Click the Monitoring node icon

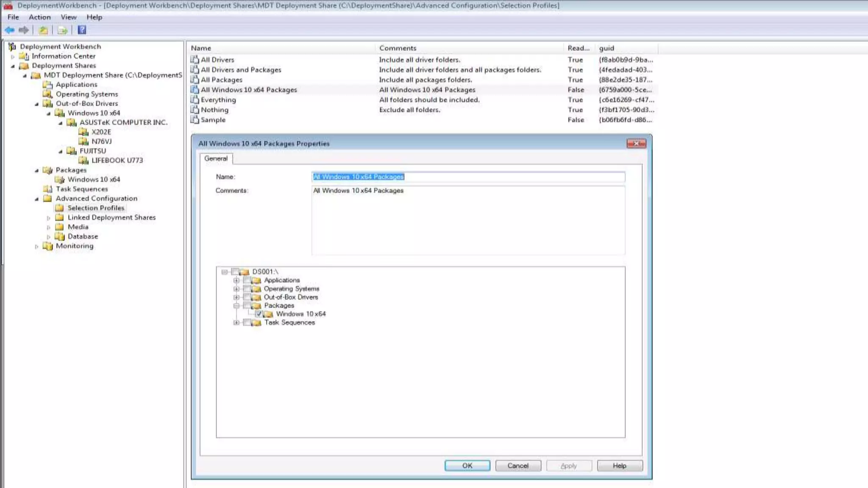[x=48, y=246]
